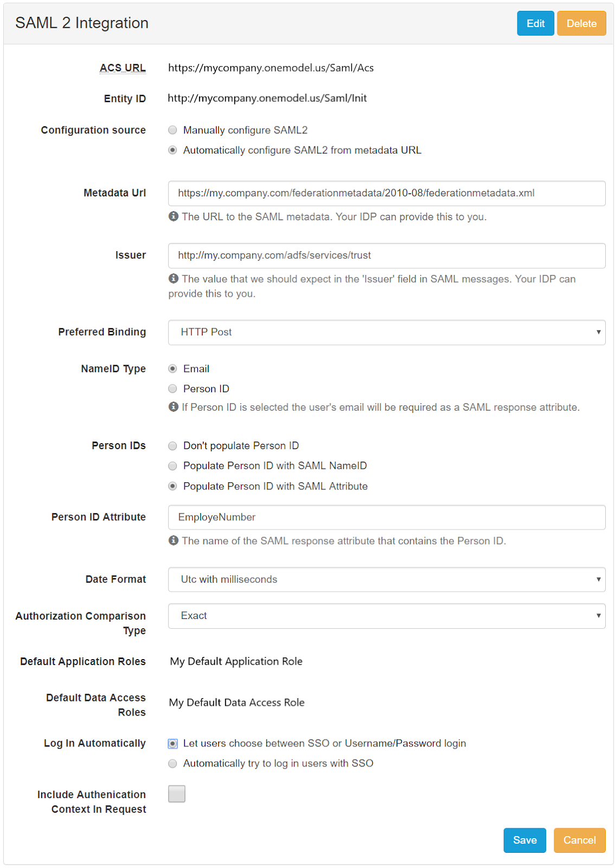Select Manually configure SAML2 option
Image resolution: width=615 pixels, height=868 pixels.
tap(172, 130)
